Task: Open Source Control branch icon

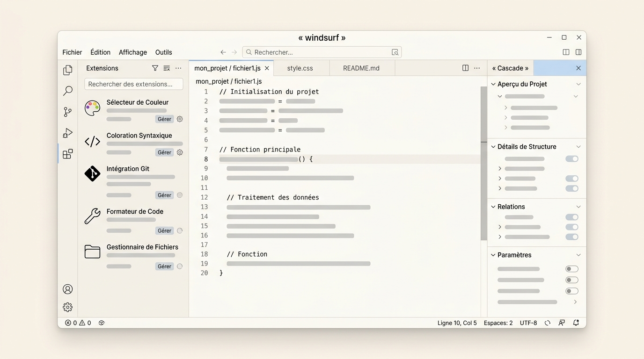Action: coord(68,112)
